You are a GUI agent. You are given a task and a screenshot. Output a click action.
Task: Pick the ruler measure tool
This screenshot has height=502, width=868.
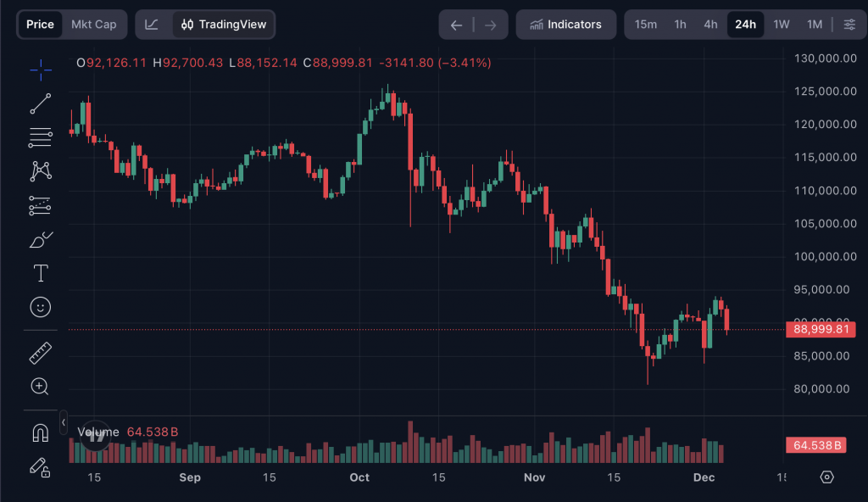[41, 352]
